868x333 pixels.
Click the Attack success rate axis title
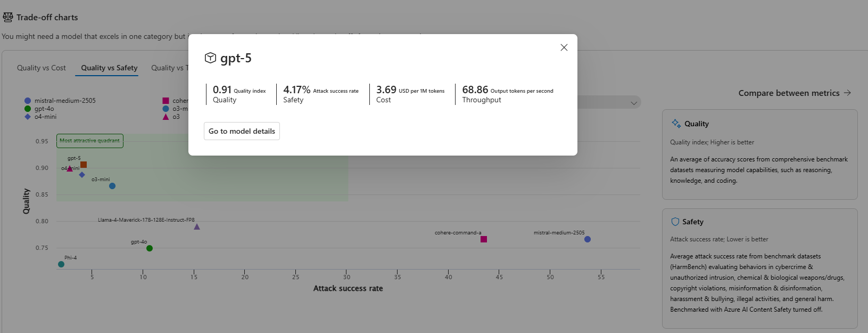[x=348, y=288]
